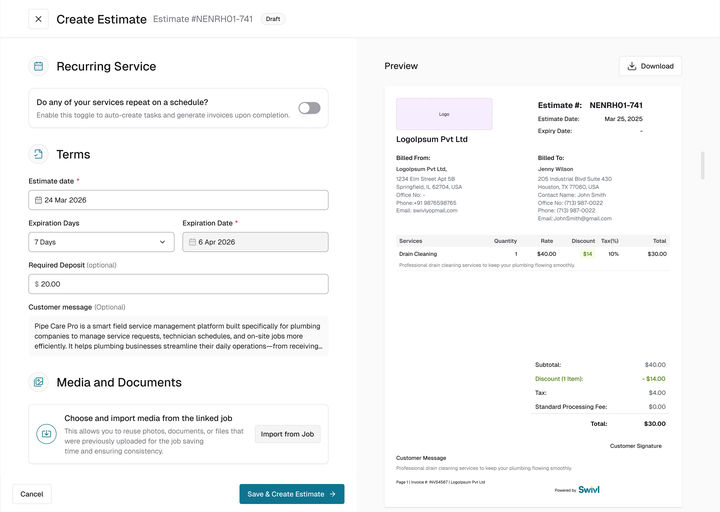Click the calendar icon in Expiration Date field
This screenshot has height=512, width=720.
click(x=192, y=242)
